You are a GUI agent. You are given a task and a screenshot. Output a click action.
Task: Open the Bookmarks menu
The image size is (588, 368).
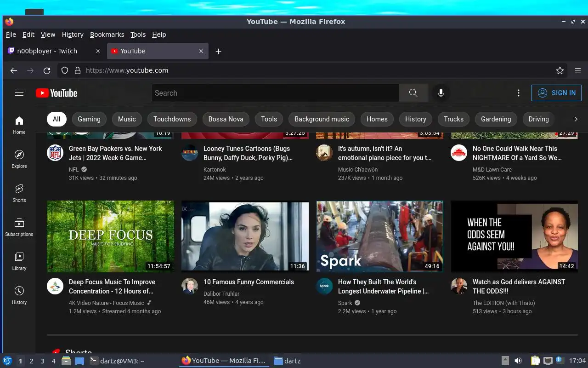click(x=107, y=34)
